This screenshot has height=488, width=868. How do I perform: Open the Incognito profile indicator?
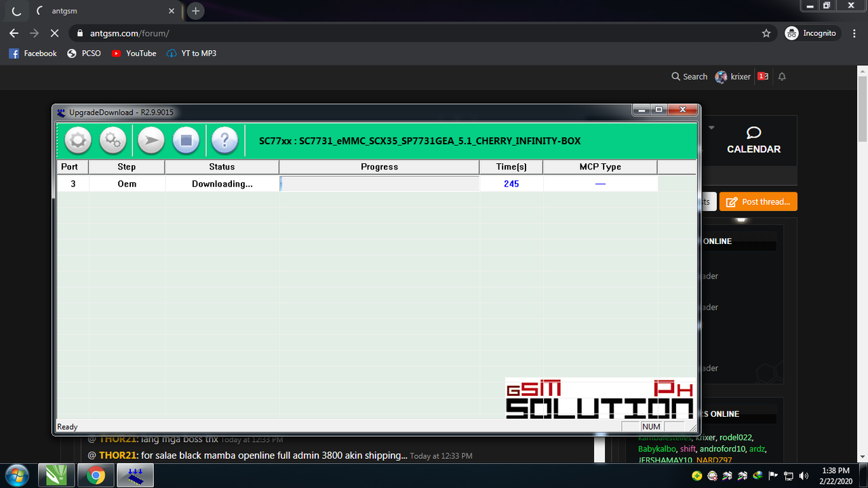(x=811, y=33)
